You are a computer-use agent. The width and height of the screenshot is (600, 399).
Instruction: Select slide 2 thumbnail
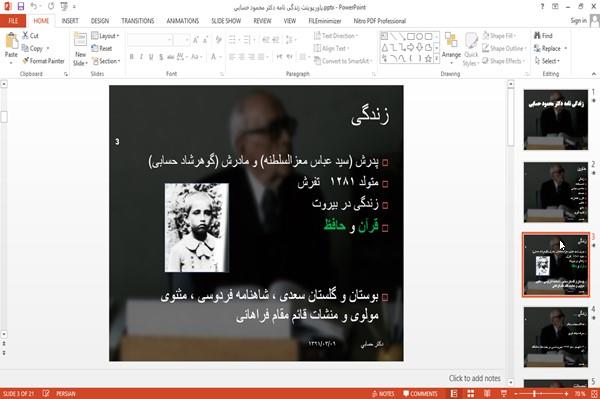coord(556,192)
